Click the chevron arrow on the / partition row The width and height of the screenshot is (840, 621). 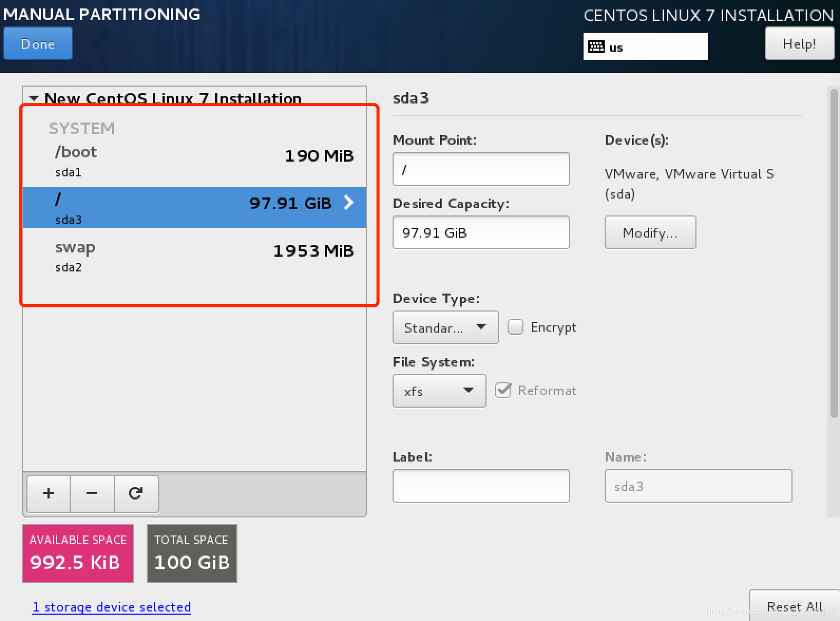tap(349, 202)
